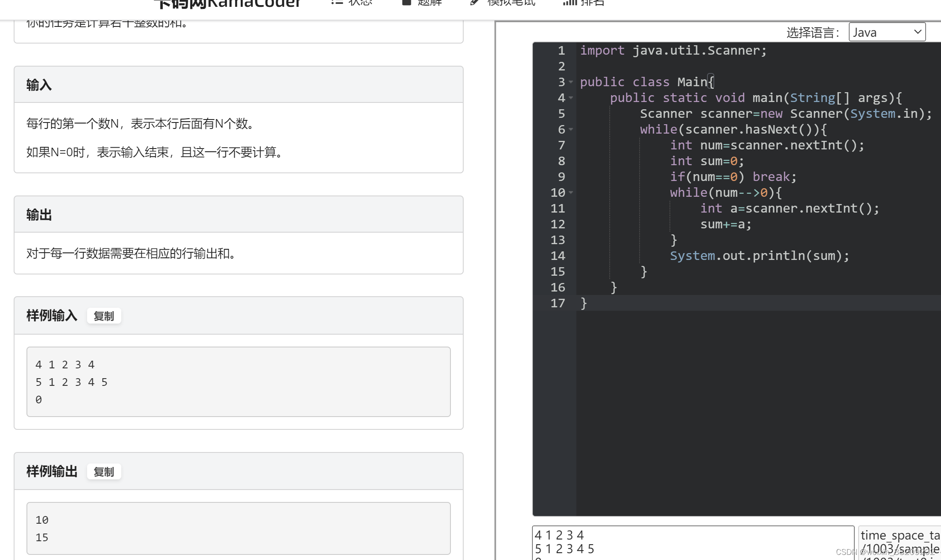Screen dimensions: 941x560
Task: Click the test input box containing '4 1 2 3 4'
Action: click(x=693, y=542)
